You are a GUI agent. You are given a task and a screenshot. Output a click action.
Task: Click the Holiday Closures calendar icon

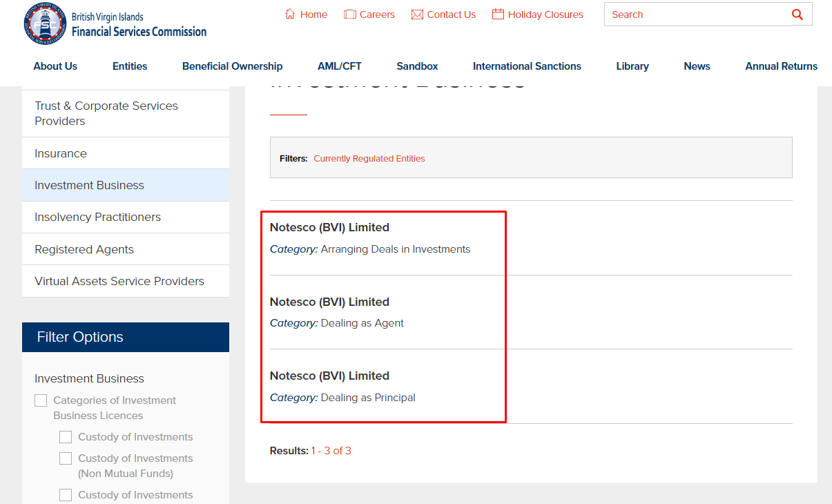(498, 14)
